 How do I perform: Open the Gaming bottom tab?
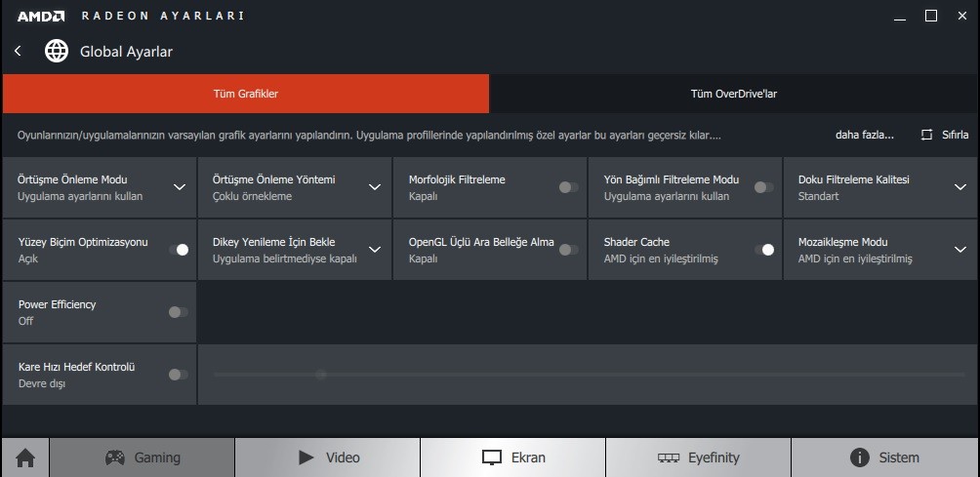[142, 457]
